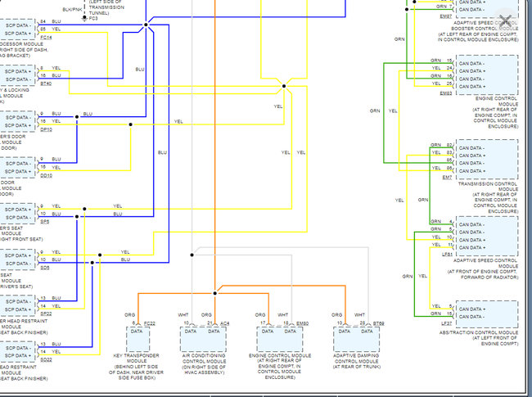Select connector label SP5
The width and height of the screenshot is (532, 397).
point(45,222)
